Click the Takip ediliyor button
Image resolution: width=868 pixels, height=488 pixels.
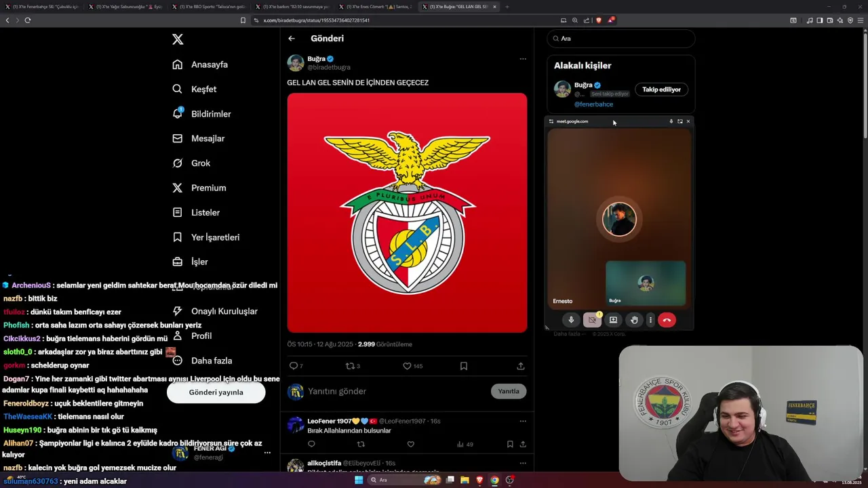click(x=661, y=89)
